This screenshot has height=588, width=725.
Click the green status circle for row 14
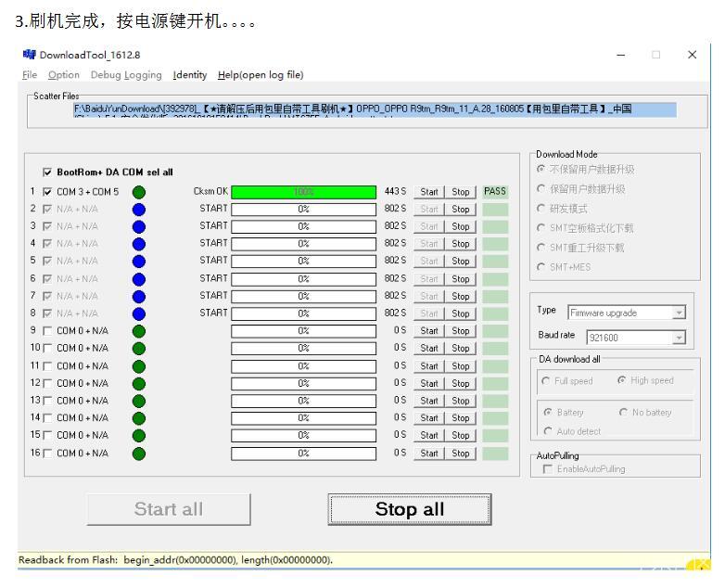(139, 418)
